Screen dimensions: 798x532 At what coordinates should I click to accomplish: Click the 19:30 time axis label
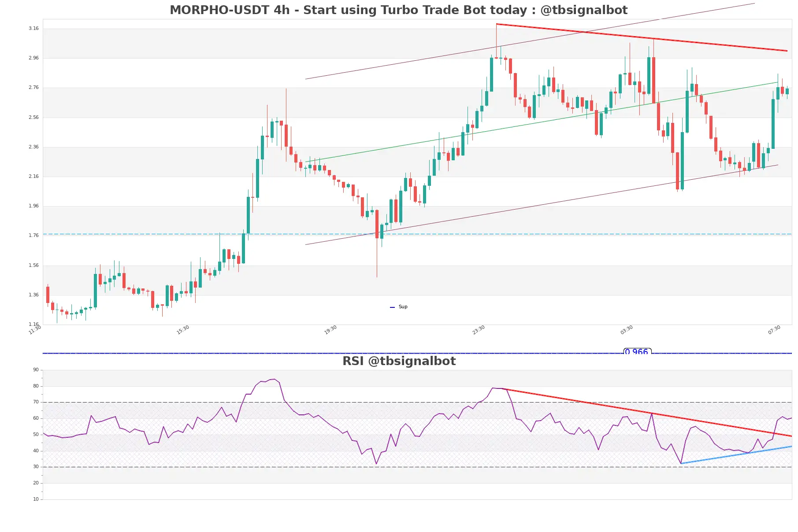pos(330,330)
